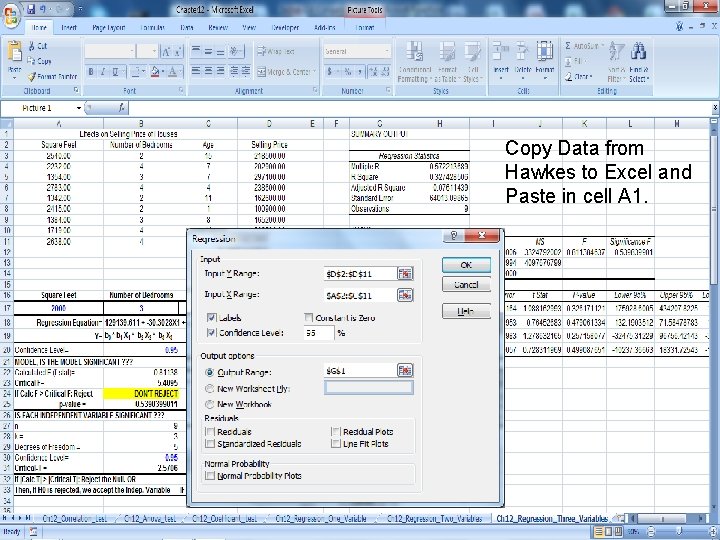Open the font color dropdown arrow
The width and height of the screenshot is (720, 540).
(x=180, y=72)
